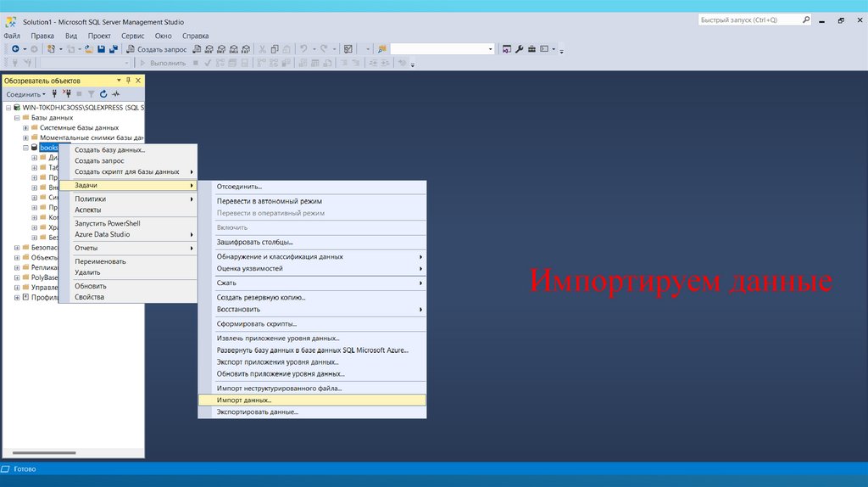The height and width of the screenshot is (487, 868).
Task: Click the database engine query icon
Action: pyautogui.click(x=197, y=48)
